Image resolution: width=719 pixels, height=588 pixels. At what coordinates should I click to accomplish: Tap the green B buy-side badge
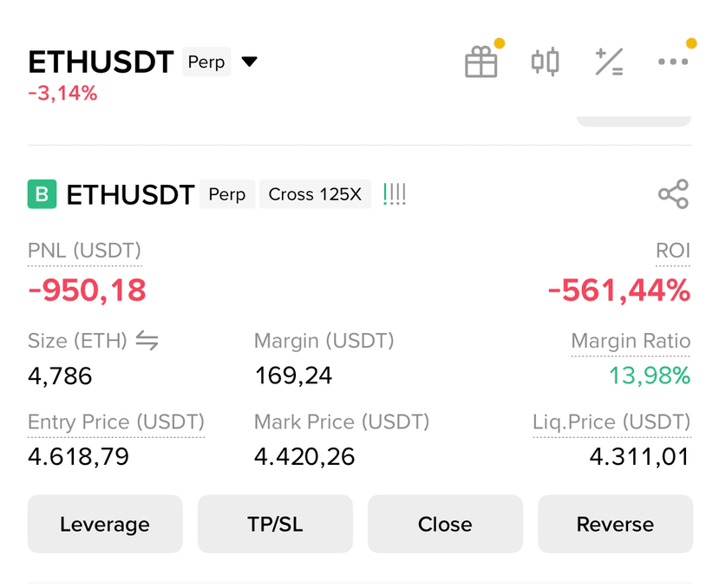[42, 194]
